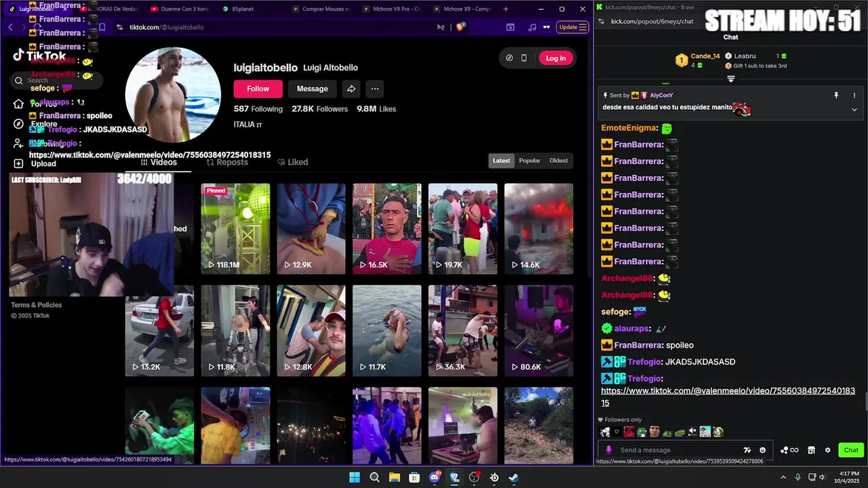This screenshot has height=488, width=868.
Task: Click the TikTok Log in button
Action: pyautogui.click(x=555, y=58)
